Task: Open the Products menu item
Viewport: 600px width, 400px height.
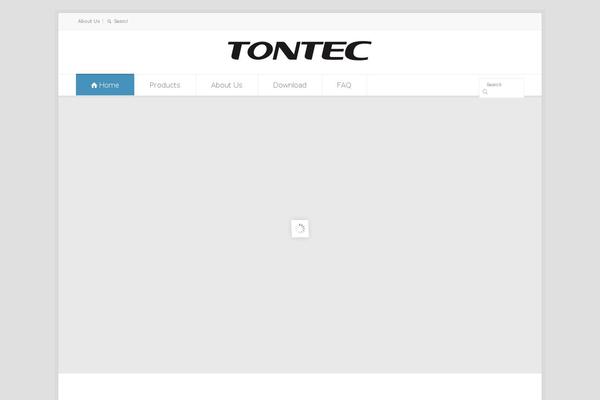Action: 165,85
